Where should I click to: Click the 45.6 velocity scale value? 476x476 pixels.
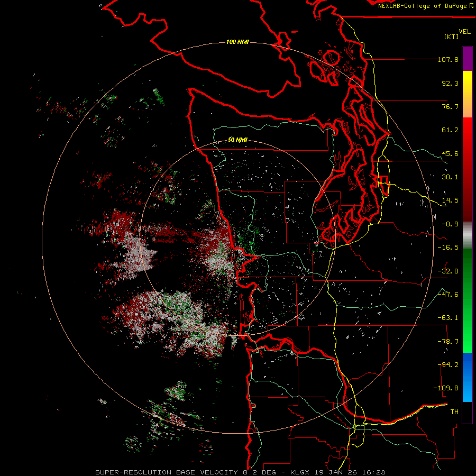coord(450,153)
